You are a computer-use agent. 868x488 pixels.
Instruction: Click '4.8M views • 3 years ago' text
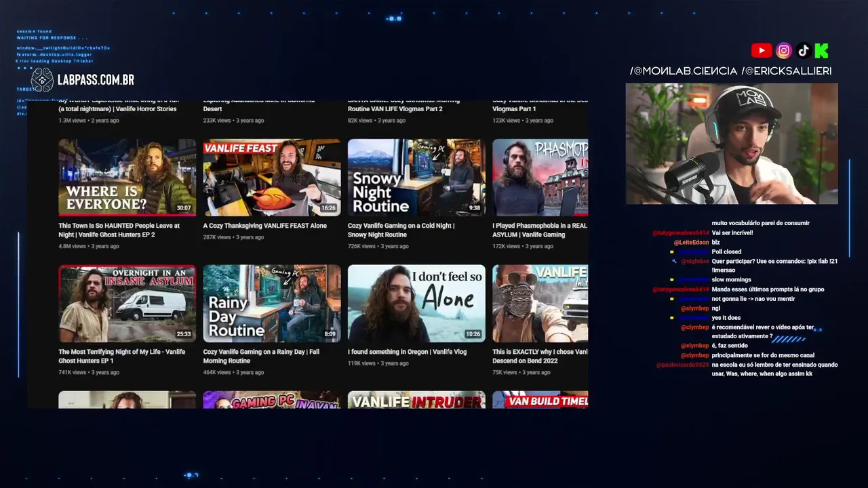[89, 246]
